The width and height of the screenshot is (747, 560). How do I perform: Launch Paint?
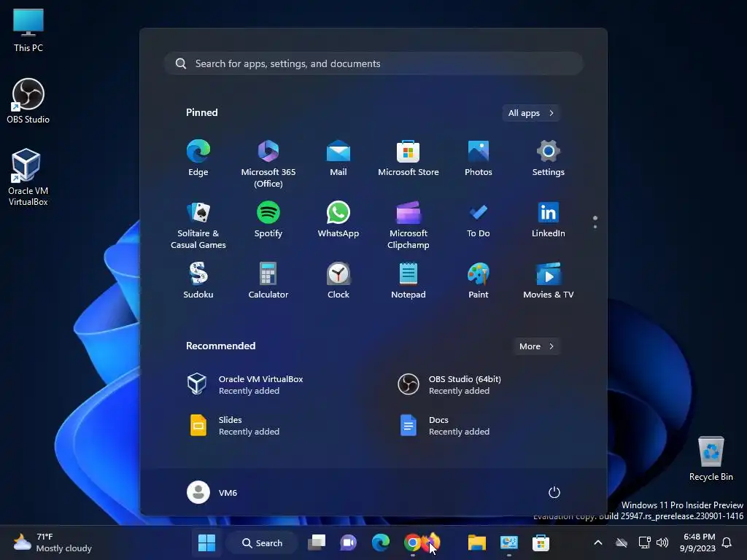point(479,281)
